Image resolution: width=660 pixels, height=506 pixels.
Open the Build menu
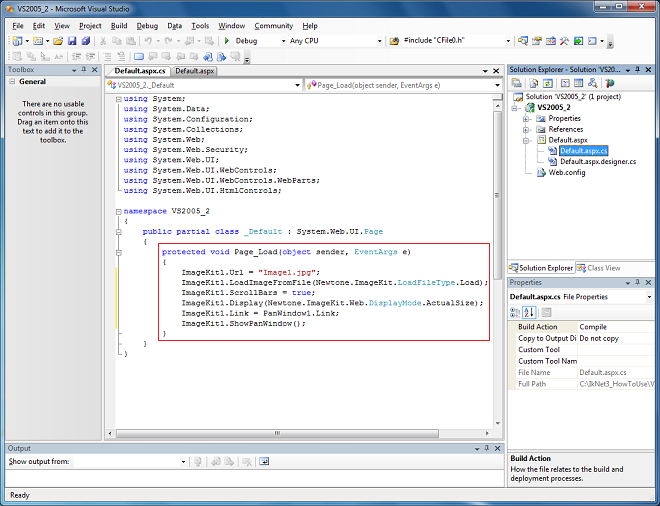(x=119, y=26)
